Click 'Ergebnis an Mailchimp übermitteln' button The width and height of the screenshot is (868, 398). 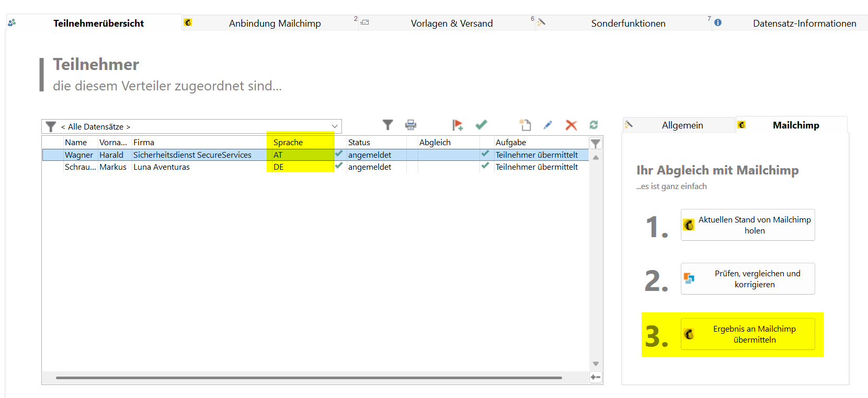pyautogui.click(x=748, y=334)
